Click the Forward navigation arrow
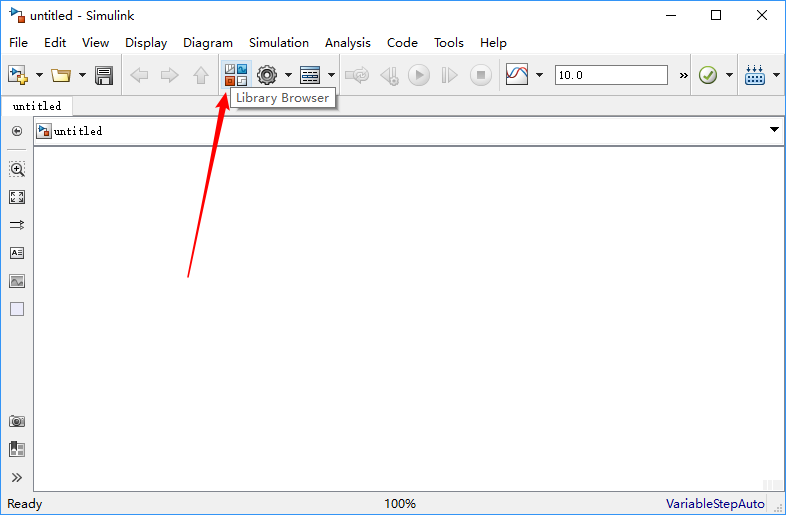786x515 pixels. point(169,75)
